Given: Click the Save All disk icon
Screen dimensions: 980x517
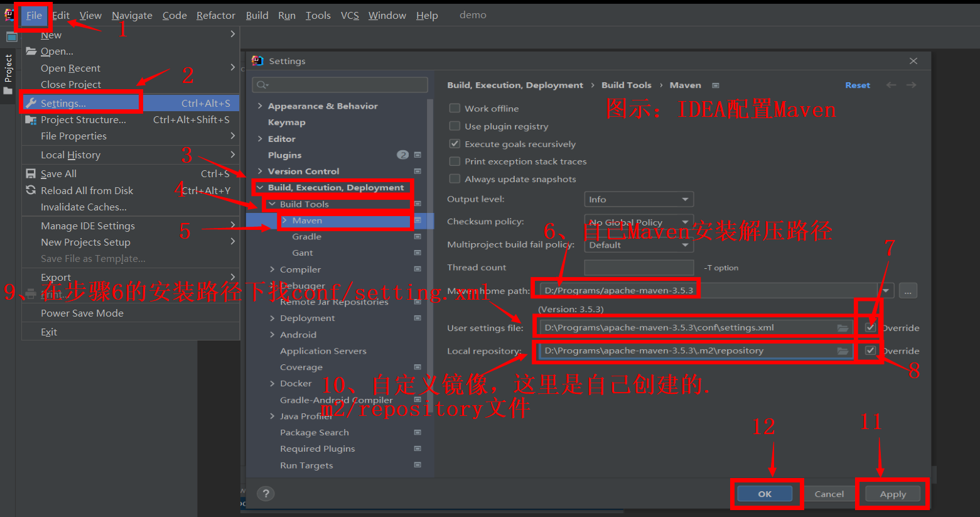Looking at the screenshot, I should (x=31, y=173).
